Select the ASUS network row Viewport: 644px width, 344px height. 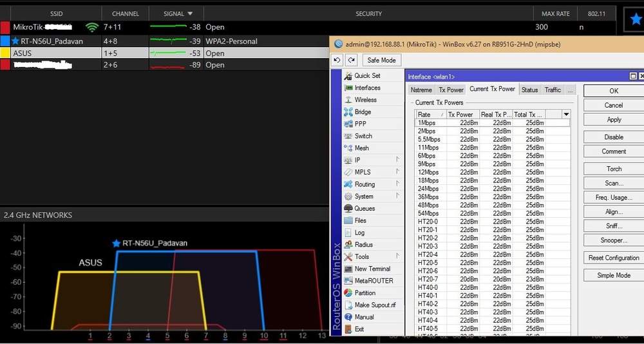coord(164,53)
